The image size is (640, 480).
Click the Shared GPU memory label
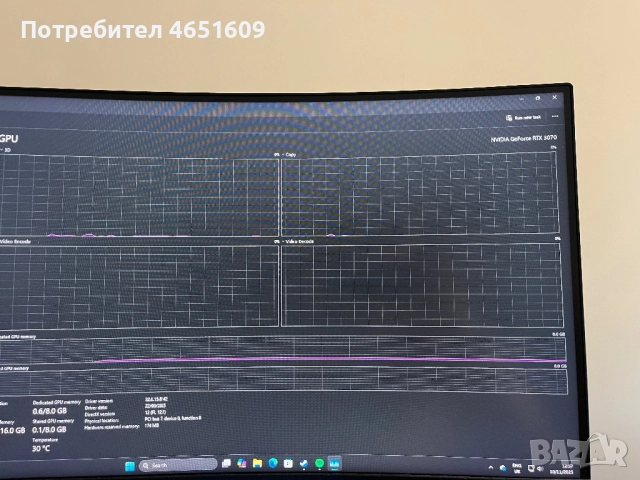53,421
